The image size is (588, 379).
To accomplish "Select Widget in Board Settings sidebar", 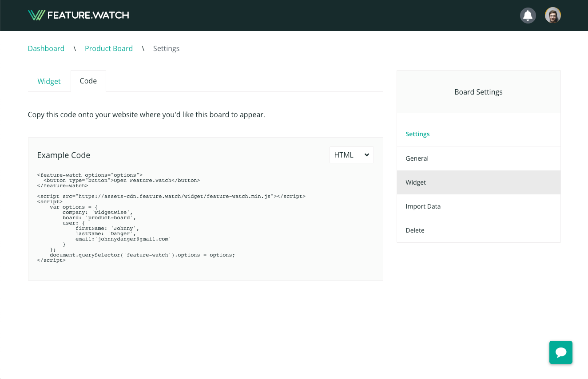I will coord(416,182).
